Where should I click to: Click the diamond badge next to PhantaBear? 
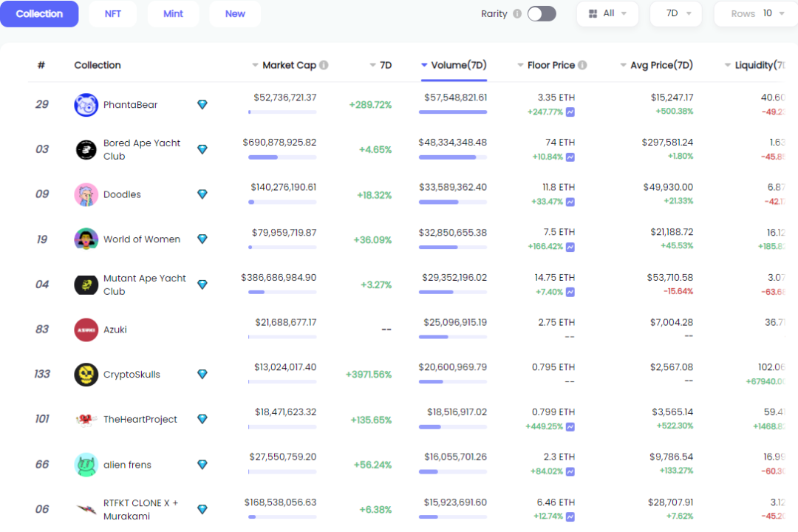tap(202, 104)
